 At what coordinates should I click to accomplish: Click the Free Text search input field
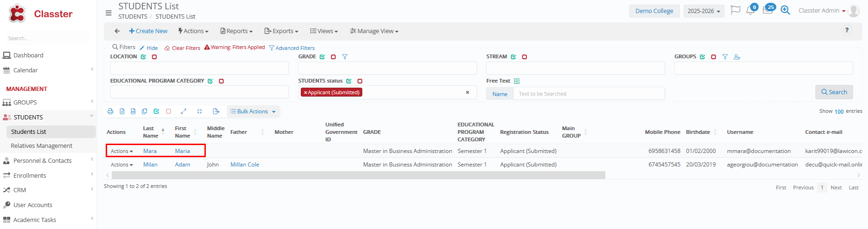[x=589, y=94]
